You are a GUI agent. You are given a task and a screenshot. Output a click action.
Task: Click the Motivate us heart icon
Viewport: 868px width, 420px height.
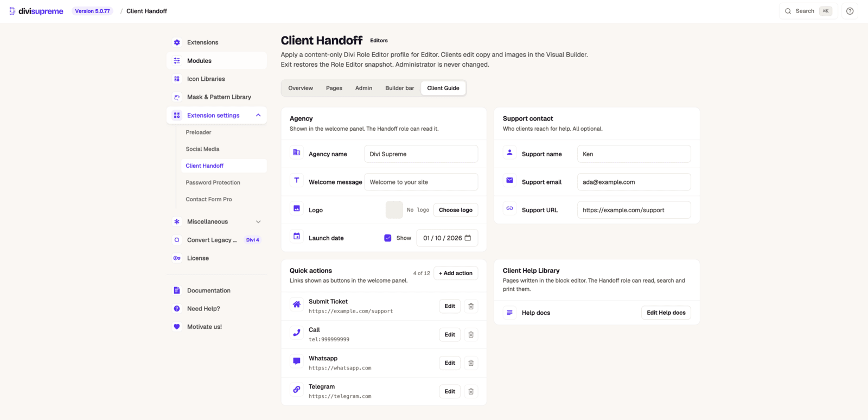tap(177, 327)
